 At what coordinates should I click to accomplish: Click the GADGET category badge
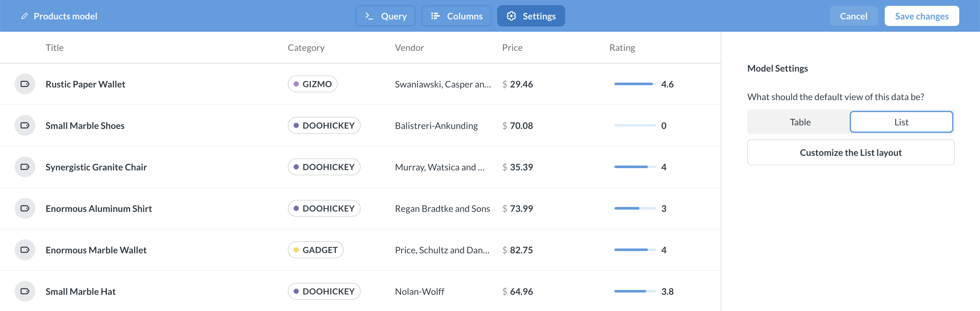tap(315, 250)
